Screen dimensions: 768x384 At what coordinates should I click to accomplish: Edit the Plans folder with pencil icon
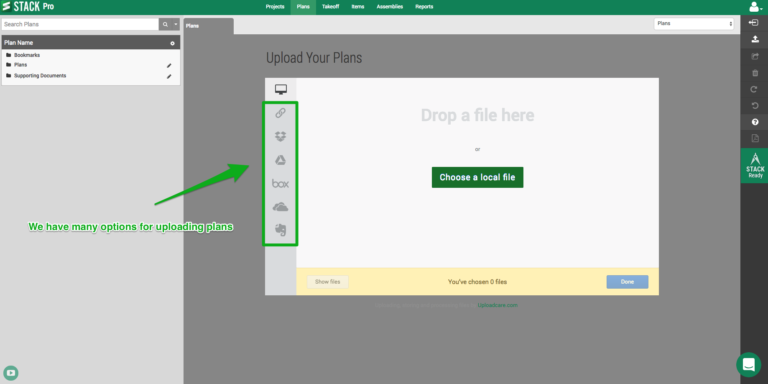[x=169, y=65]
